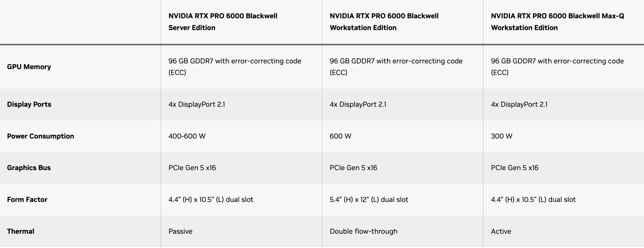The width and height of the screenshot is (644, 248).
Task: Click the Graphics Bus row label
Action: (x=29, y=168)
